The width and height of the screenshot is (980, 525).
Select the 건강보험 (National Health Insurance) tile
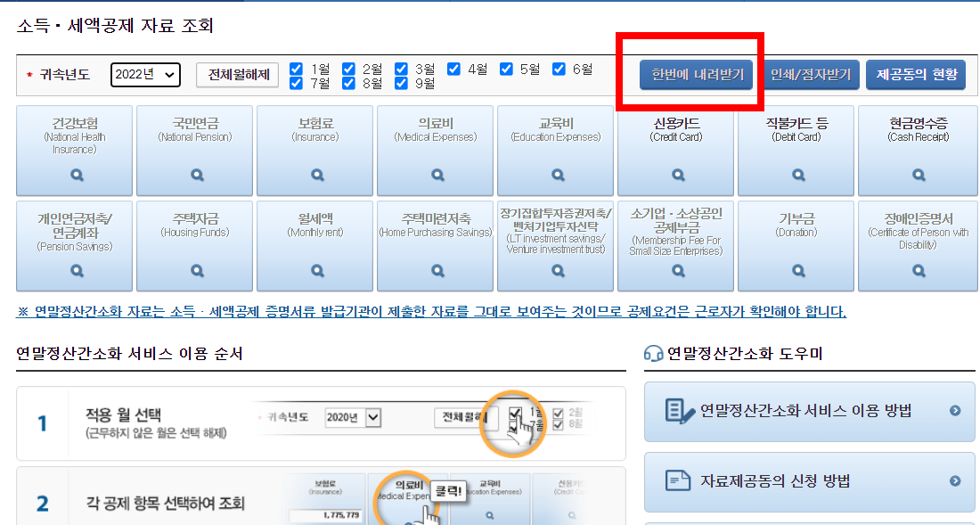click(74, 151)
